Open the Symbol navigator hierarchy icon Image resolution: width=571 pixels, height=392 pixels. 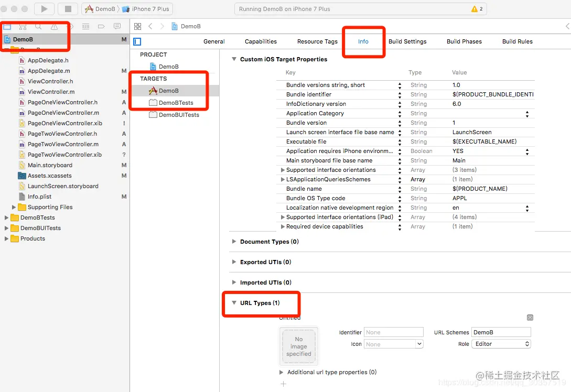pos(23,27)
